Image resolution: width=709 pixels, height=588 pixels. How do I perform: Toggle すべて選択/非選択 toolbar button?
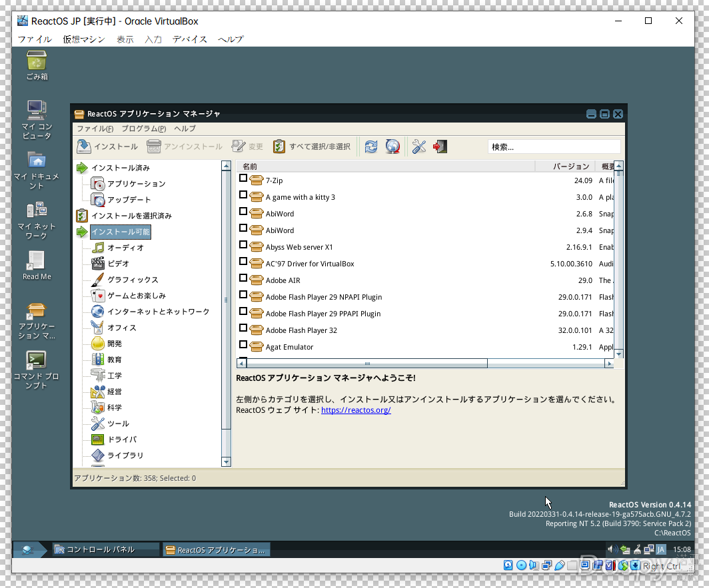pos(312,147)
